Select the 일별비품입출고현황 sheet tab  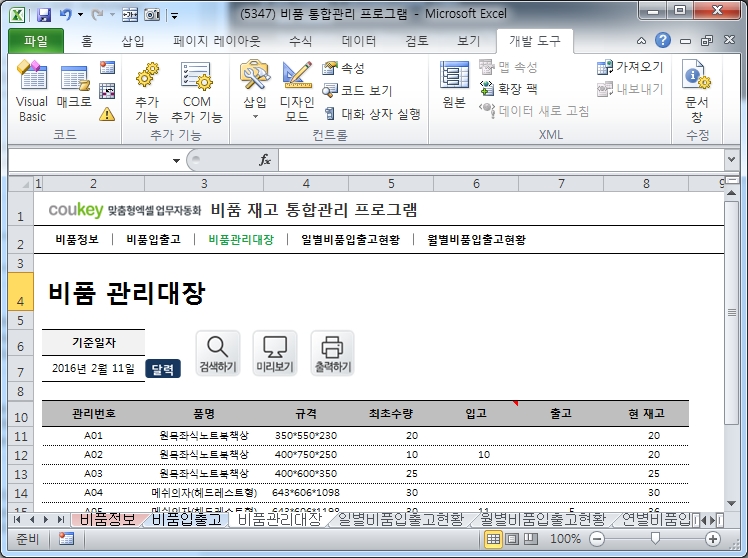pyautogui.click(x=400, y=519)
